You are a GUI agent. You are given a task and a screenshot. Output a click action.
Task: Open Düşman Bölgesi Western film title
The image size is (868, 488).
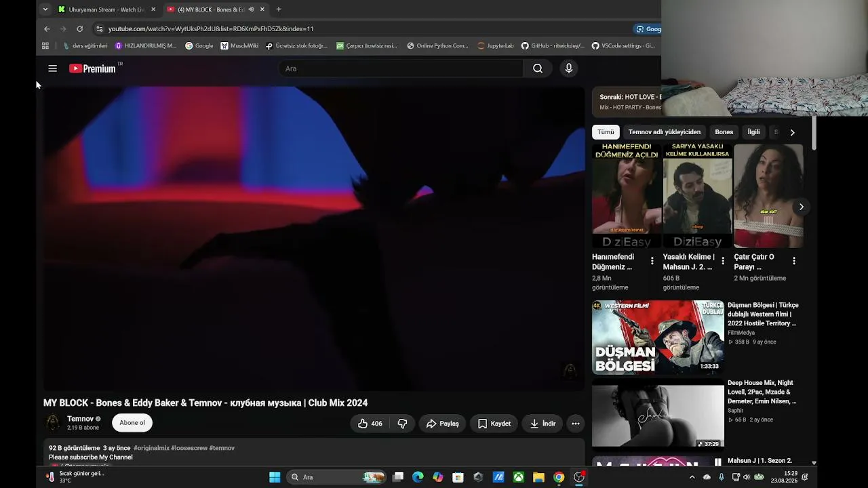click(763, 314)
